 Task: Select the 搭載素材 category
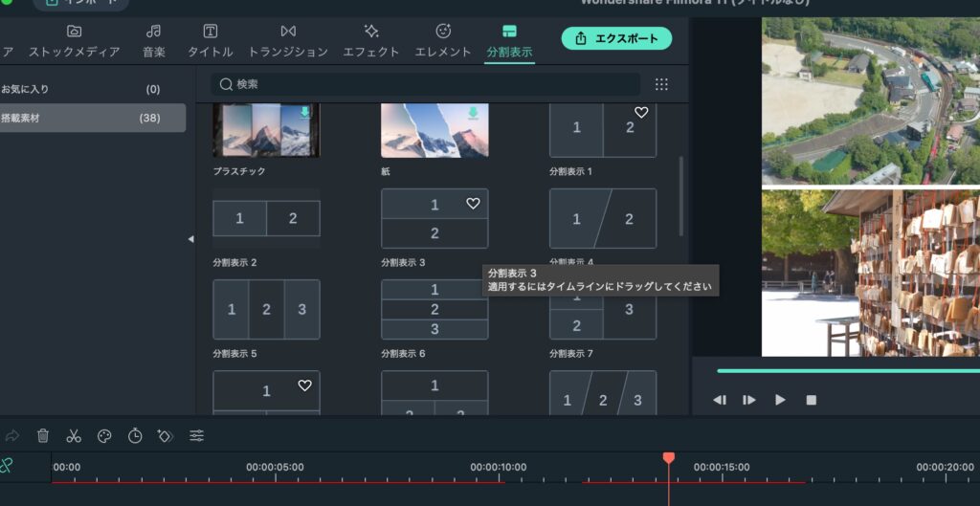[93, 118]
